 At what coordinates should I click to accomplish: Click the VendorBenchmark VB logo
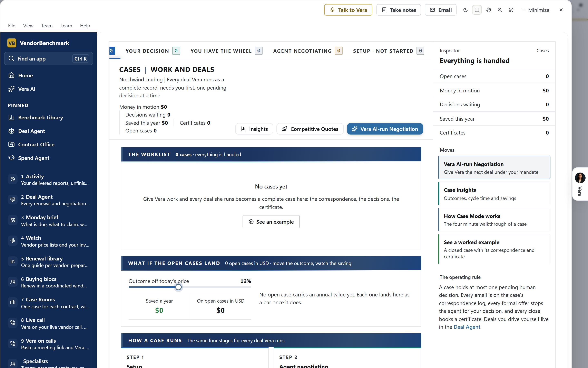(x=12, y=43)
